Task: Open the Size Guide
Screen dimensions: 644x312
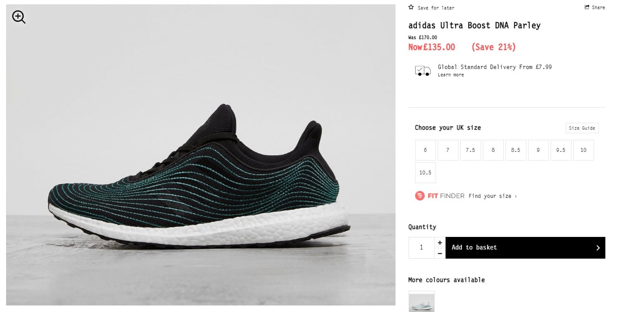Action: coord(582,128)
